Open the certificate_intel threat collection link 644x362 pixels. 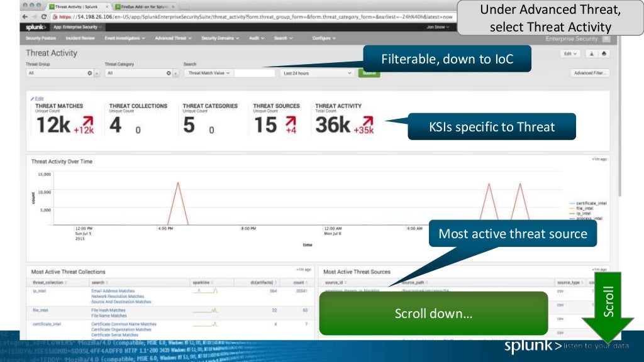click(x=47, y=324)
